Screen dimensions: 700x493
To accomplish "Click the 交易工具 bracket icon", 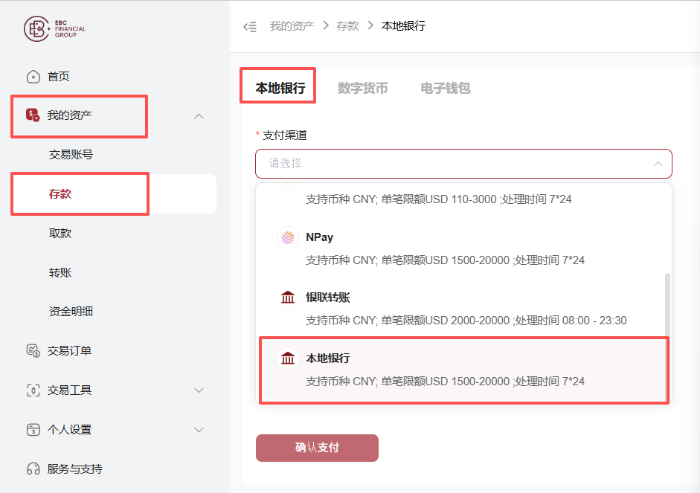I will click(33, 390).
